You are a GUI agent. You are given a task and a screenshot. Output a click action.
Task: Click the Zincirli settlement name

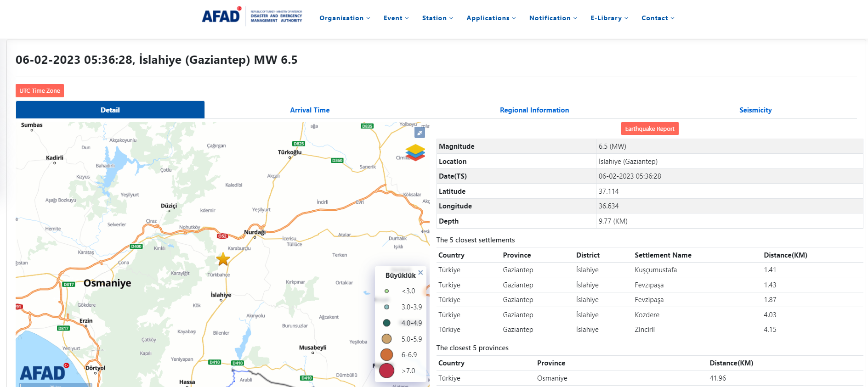click(645, 330)
